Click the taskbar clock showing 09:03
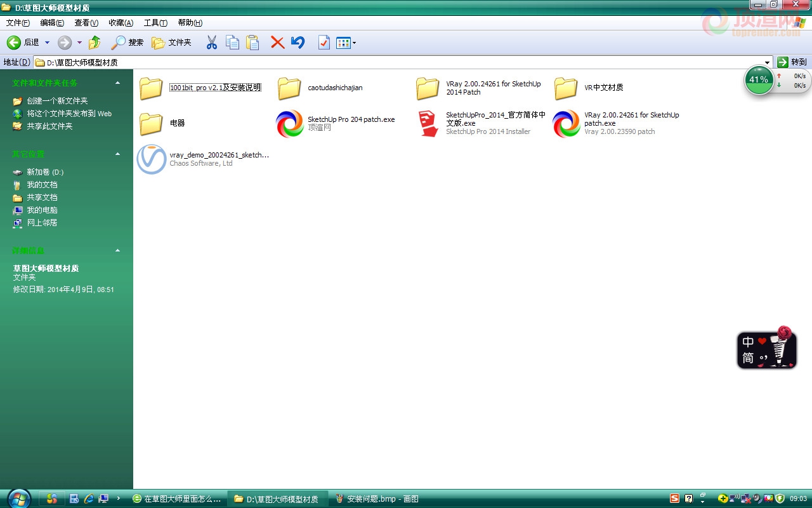Viewport: 812px width, 508px height. [798, 498]
